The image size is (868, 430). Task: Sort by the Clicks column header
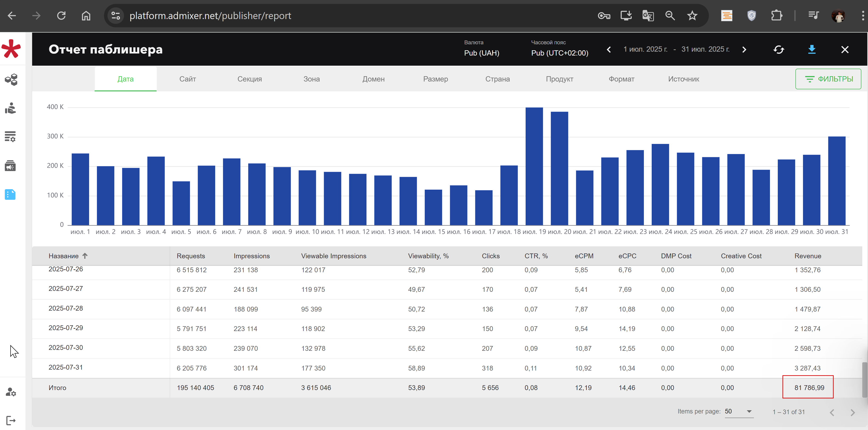click(x=491, y=256)
